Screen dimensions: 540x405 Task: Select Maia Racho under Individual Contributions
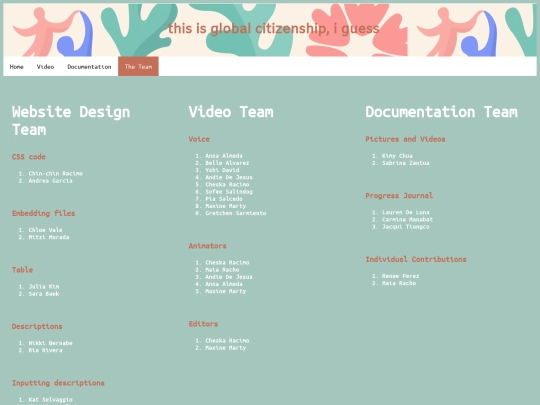399,283
